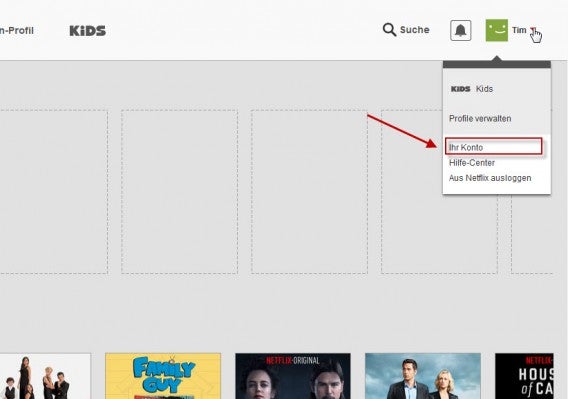
Task: Open the Hilfe-Center link
Action: tap(472, 163)
